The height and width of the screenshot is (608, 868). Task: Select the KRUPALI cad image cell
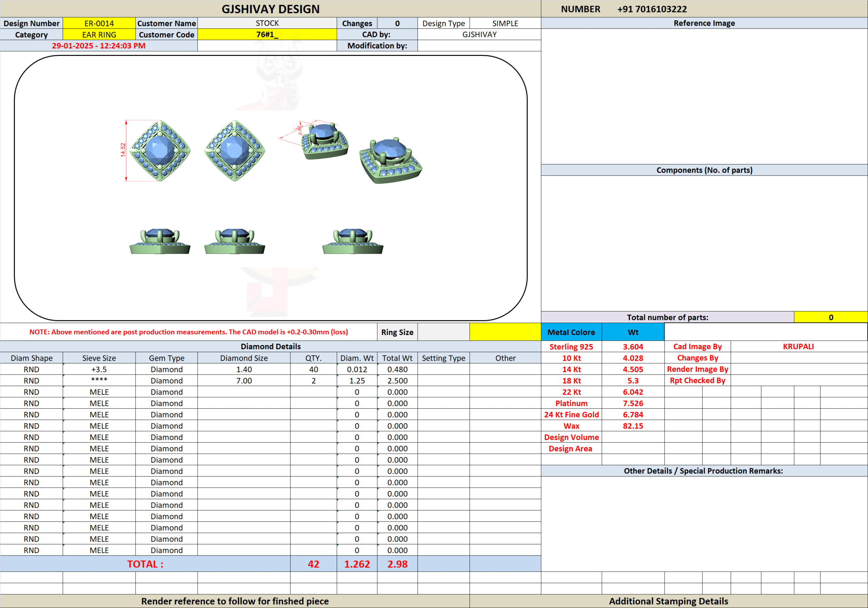click(798, 346)
